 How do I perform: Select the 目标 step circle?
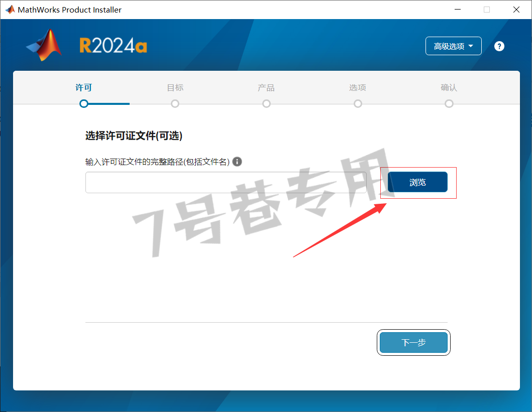click(175, 104)
